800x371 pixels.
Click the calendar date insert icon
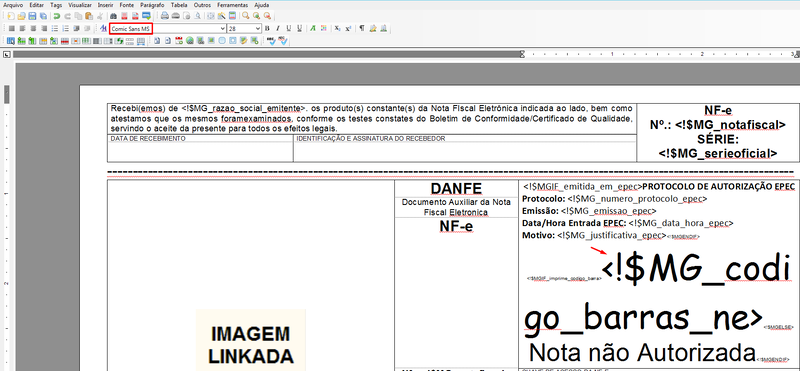[179, 41]
